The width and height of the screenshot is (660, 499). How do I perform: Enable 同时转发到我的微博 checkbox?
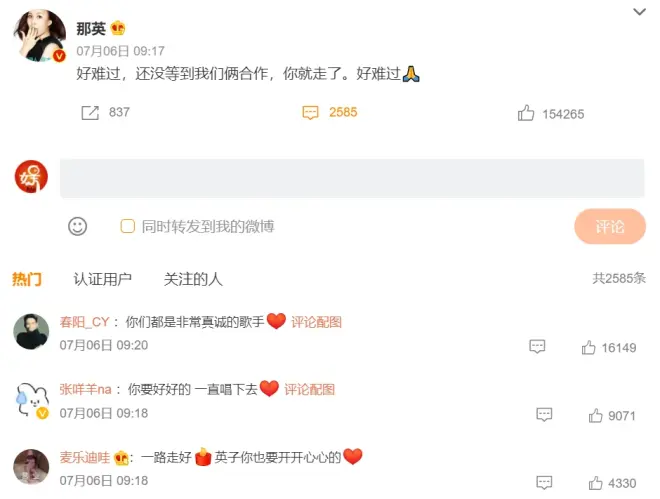[128, 226]
